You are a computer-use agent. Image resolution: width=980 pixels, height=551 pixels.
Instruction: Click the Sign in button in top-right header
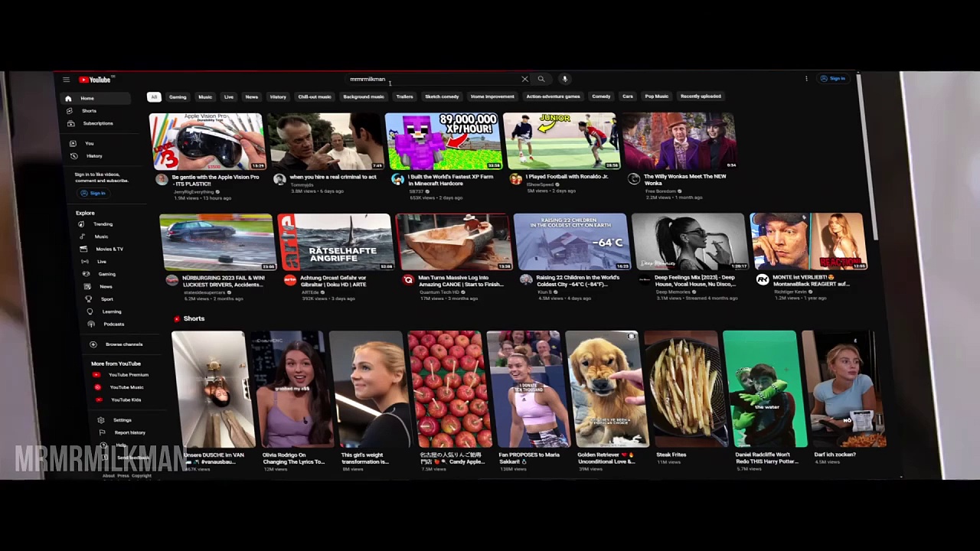click(833, 79)
